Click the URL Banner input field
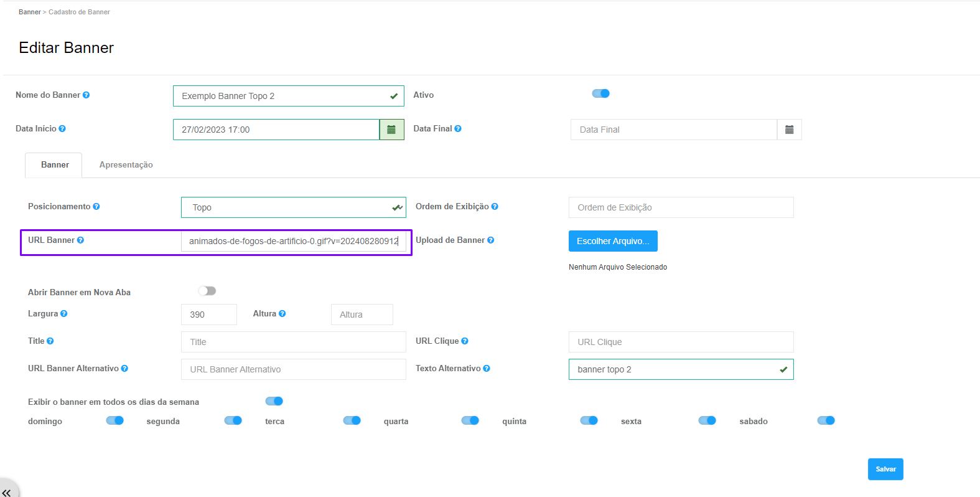The width and height of the screenshot is (980, 497). (294, 241)
